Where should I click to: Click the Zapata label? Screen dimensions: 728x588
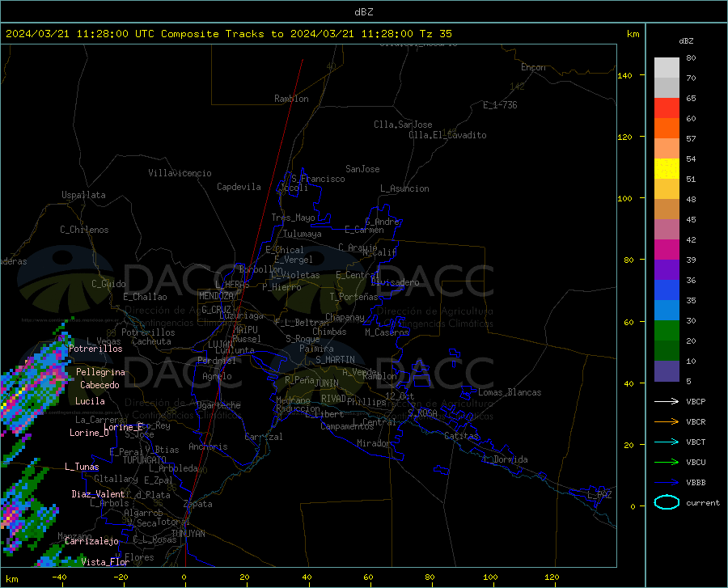[198, 504]
